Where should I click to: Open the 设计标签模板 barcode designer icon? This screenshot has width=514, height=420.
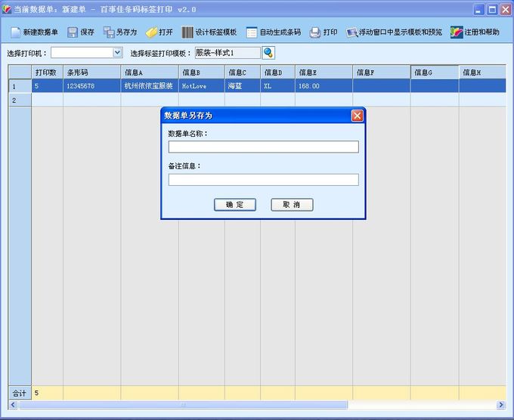(x=187, y=32)
